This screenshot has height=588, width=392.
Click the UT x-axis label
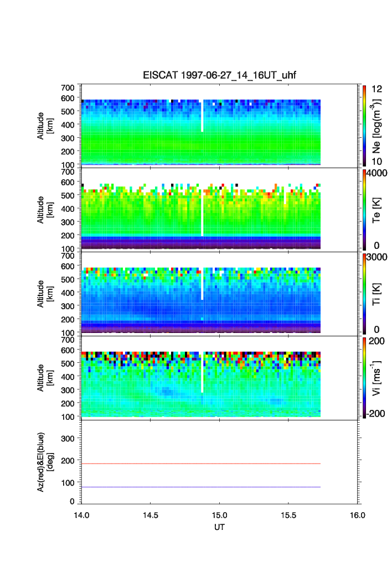click(219, 527)
